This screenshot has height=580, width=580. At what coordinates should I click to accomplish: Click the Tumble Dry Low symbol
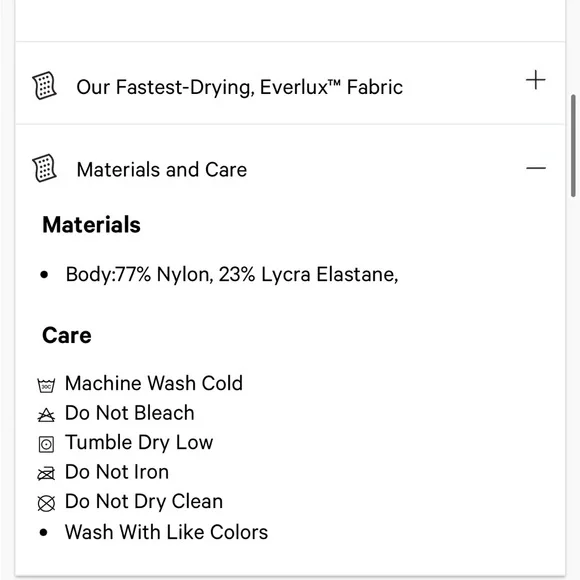[46, 444]
